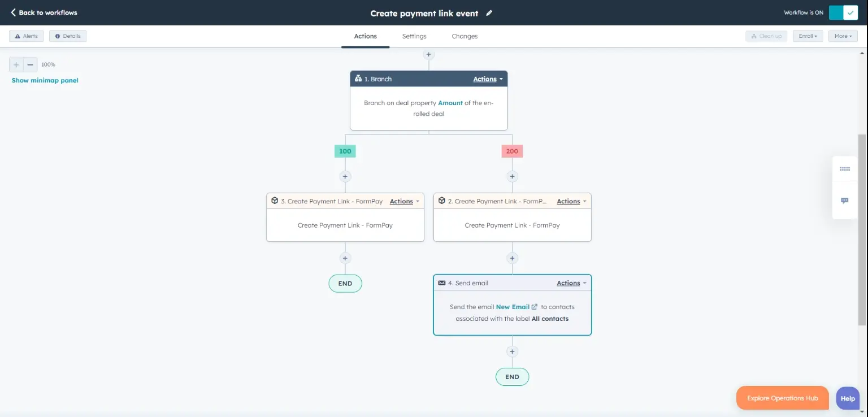The height and width of the screenshot is (417, 868).
Task: Click the branch icon on the Branch action card
Action: [358, 79]
